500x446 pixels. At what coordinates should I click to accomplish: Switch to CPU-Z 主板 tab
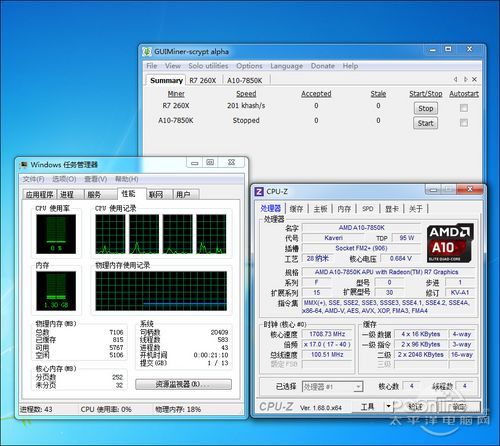[320, 209]
